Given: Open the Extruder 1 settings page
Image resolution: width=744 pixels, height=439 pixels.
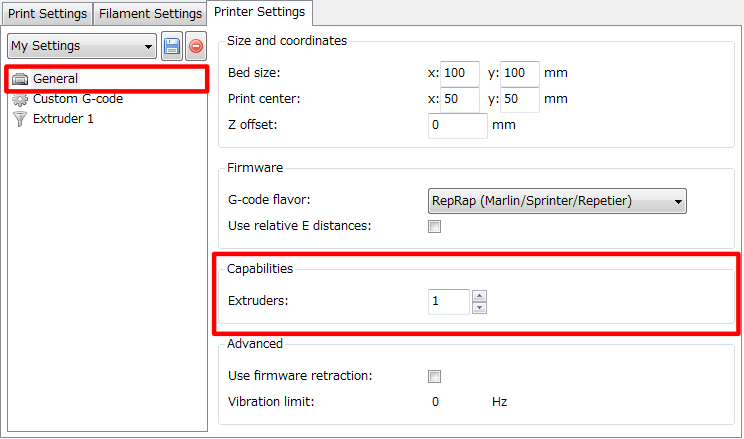Looking at the screenshot, I should 63,119.
